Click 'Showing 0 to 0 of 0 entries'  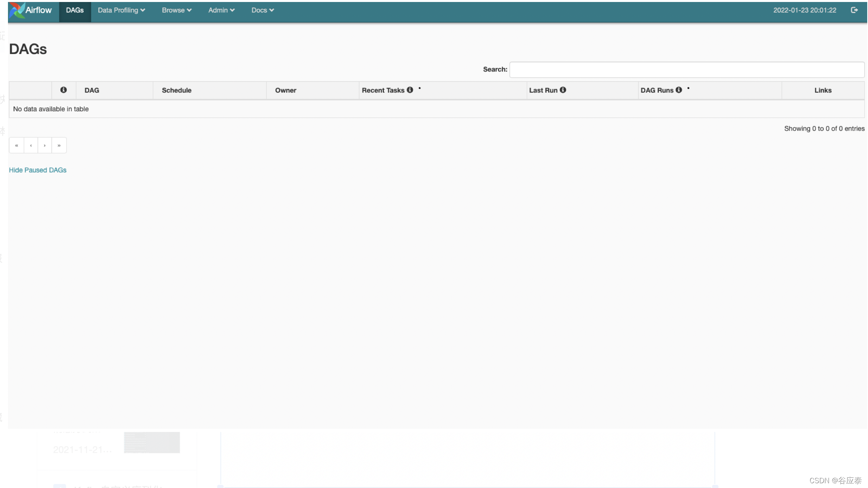click(824, 128)
